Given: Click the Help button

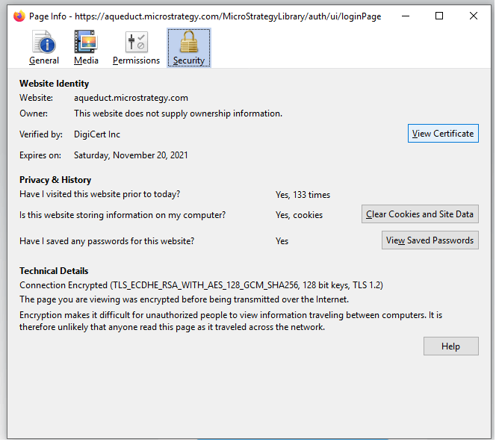Looking at the screenshot, I should pos(450,346).
